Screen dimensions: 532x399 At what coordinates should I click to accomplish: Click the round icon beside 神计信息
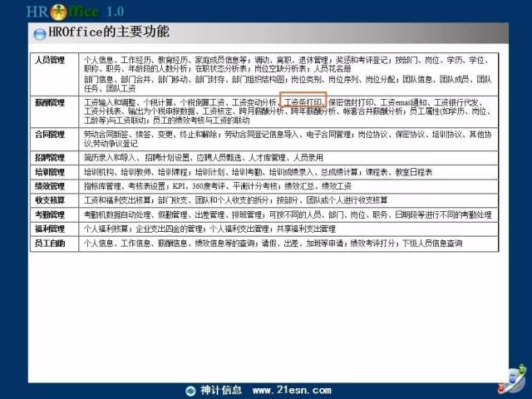190,391
